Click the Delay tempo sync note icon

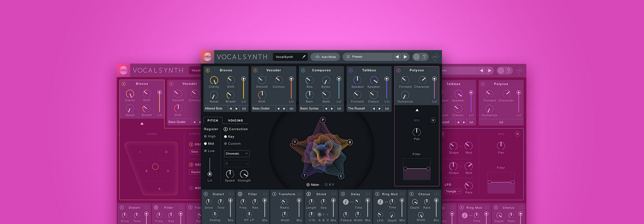[346, 202]
